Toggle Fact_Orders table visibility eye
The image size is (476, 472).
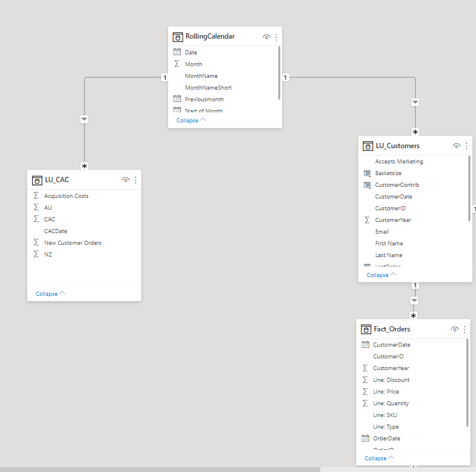(x=455, y=329)
